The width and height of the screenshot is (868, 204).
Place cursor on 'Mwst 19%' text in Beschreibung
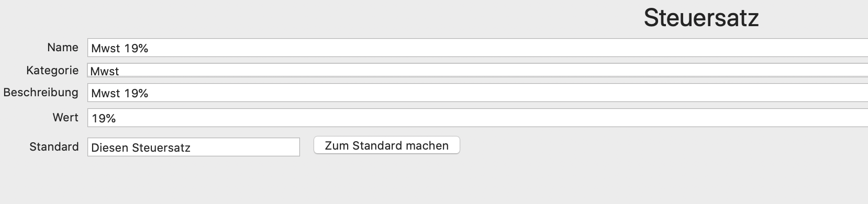(x=120, y=93)
